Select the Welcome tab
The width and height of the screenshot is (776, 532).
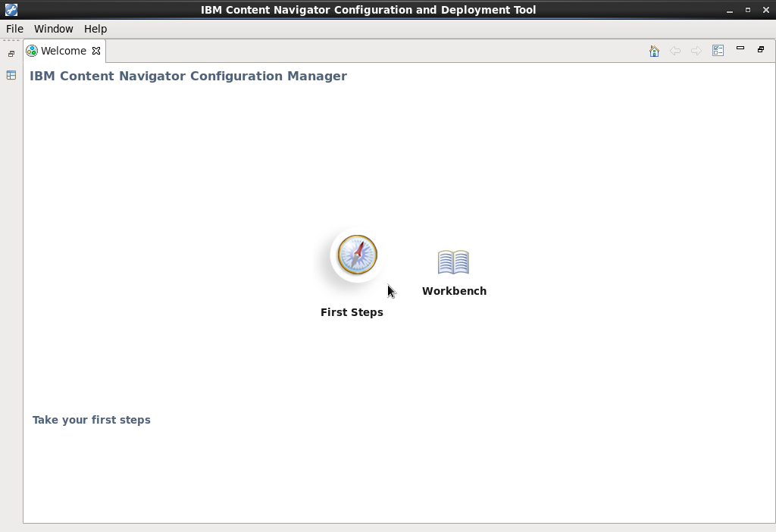pos(63,50)
